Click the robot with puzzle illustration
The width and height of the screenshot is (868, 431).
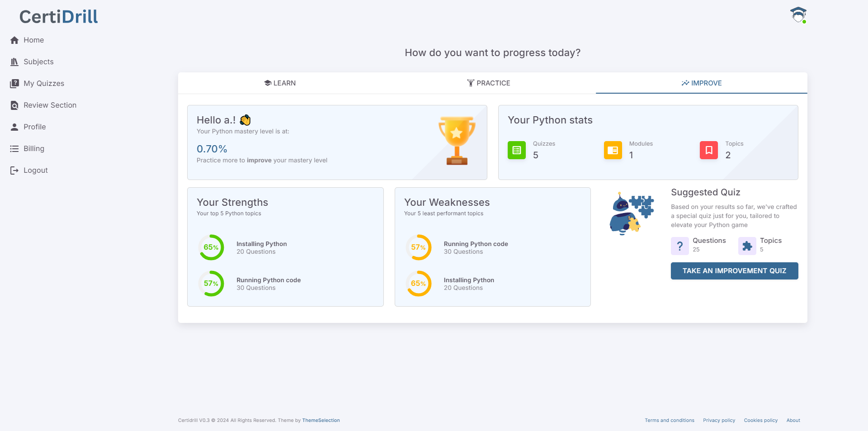[x=632, y=213]
